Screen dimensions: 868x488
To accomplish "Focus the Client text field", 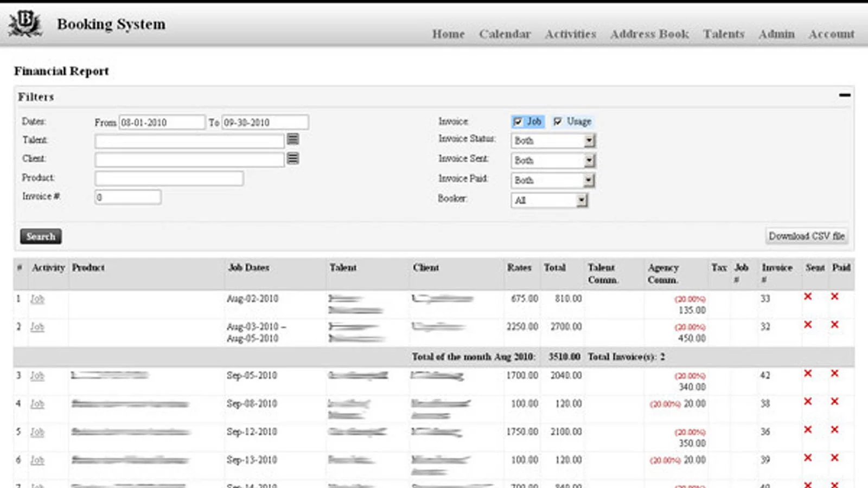I will pyautogui.click(x=189, y=159).
